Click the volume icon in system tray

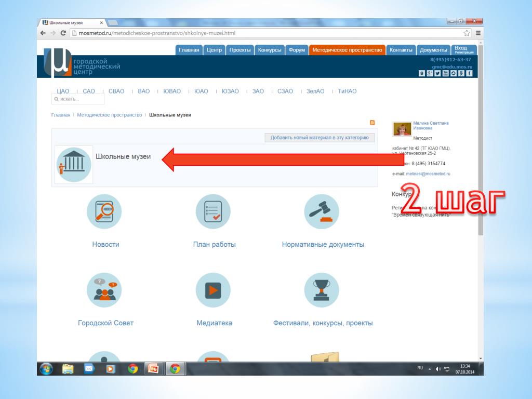438,369
